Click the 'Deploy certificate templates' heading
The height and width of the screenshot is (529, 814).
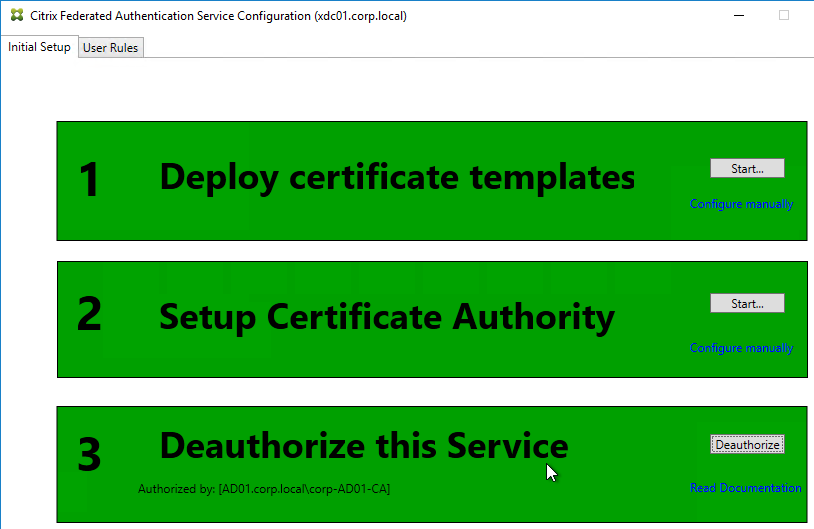click(397, 178)
